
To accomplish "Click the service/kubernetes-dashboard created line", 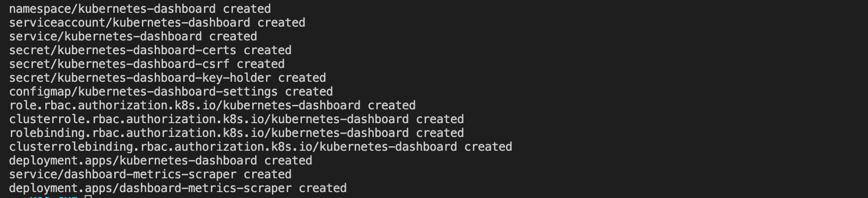I will [133, 36].
